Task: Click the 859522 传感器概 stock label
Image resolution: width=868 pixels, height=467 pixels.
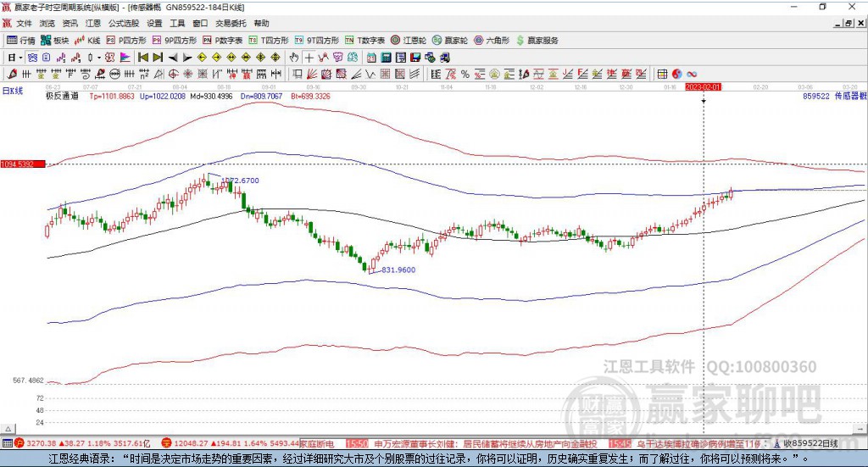Action: coord(835,97)
